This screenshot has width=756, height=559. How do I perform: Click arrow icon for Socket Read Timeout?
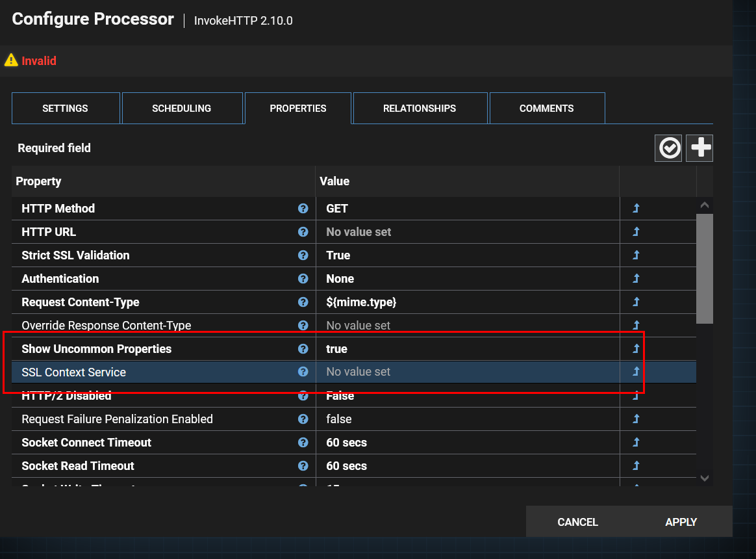click(x=636, y=465)
